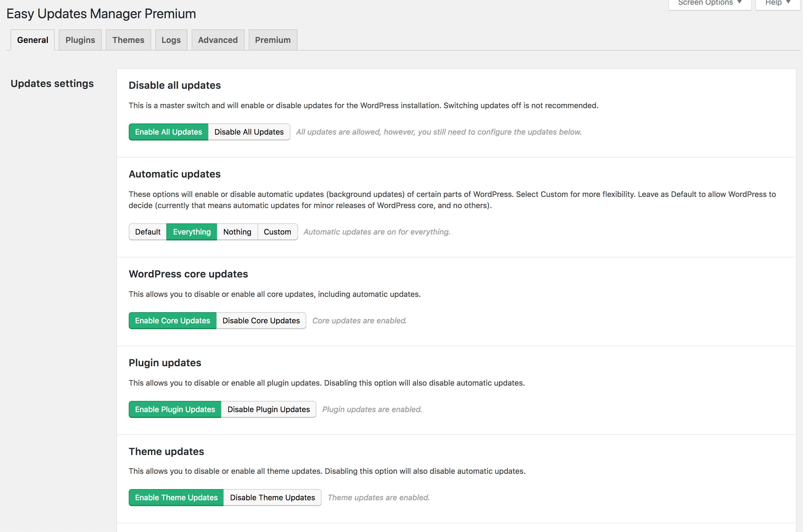This screenshot has width=803, height=532.
Task: Select Default automatic updates option
Action: [x=147, y=232]
